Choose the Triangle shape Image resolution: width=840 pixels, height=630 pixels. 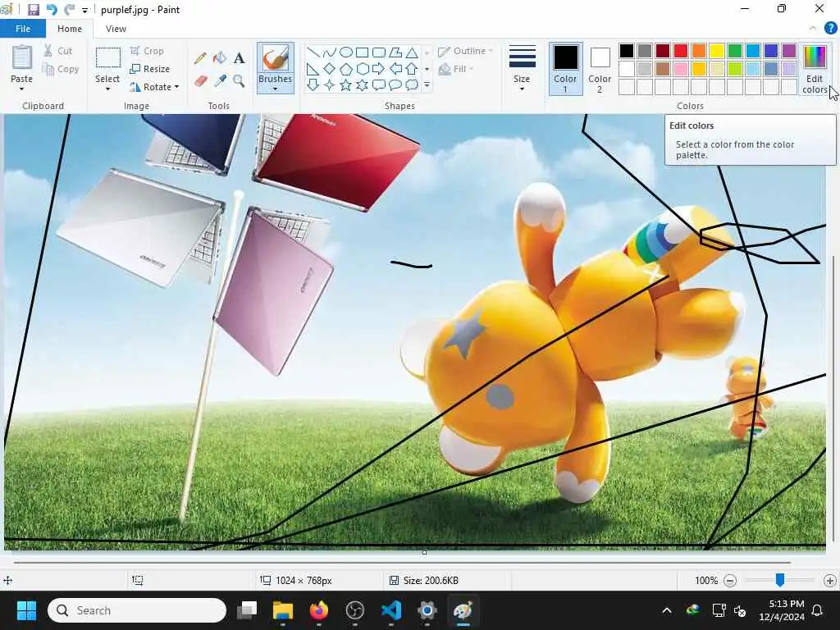pyautogui.click(x=412, y=52)
